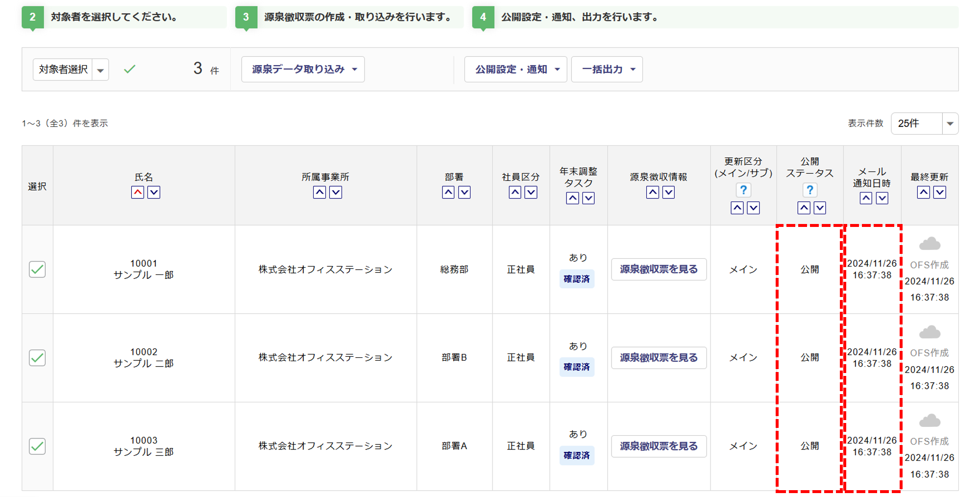Change 表示件数 from 25件
Viewport: 980px width, 497px height.
click(x=924, y=124)
